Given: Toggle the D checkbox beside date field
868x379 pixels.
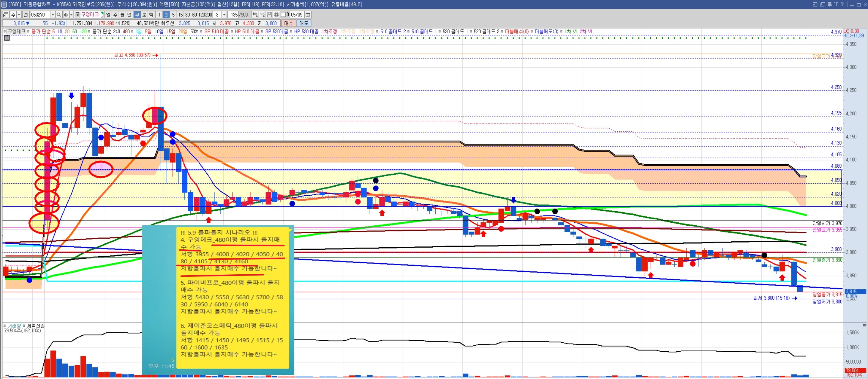Looking at the screenshot, I should click(283, 15).
